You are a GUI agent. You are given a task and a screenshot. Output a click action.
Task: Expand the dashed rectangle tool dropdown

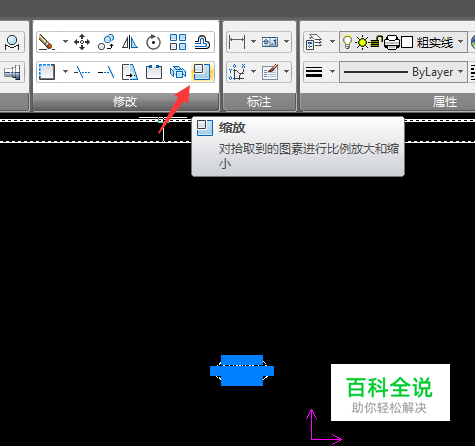(65, 71)
